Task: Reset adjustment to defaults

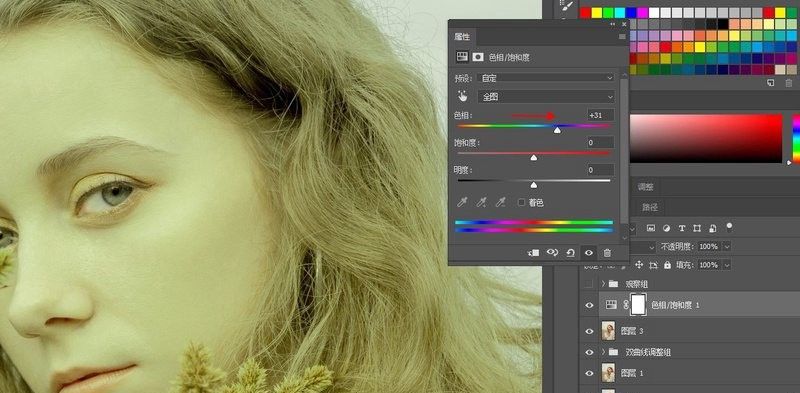Action: (x=570, y=253)
